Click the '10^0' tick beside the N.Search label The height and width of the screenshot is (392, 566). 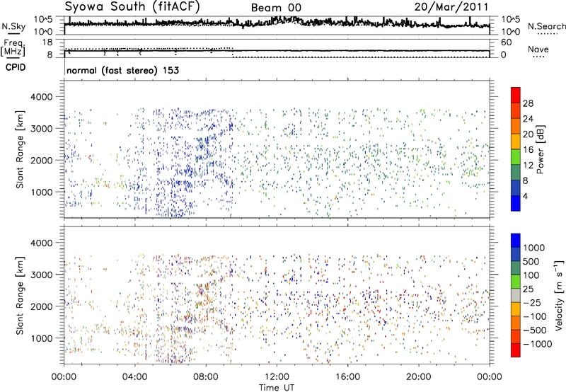(x=511, y=32)
